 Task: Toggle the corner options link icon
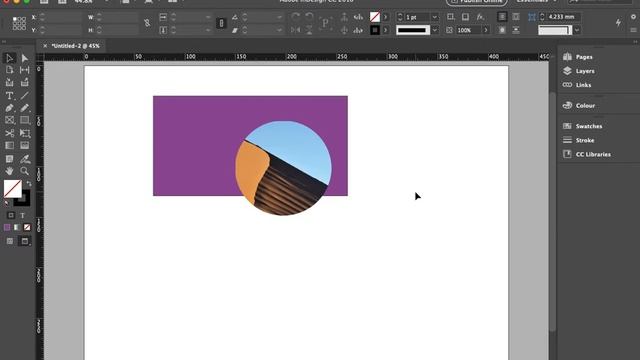531,17
